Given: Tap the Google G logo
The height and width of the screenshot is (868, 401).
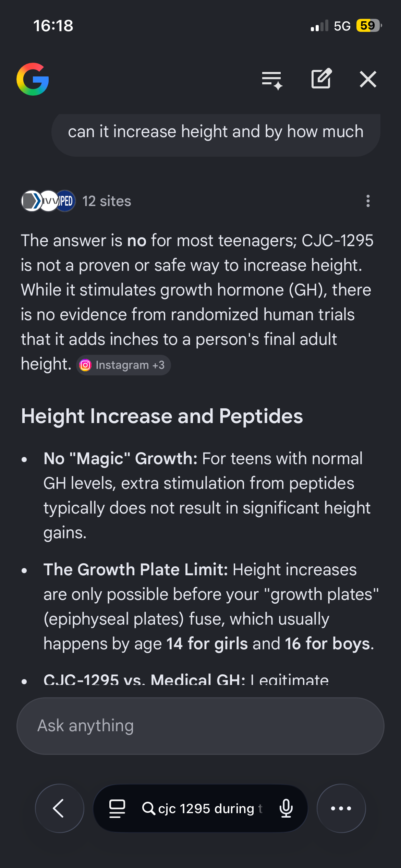Looking at the screenshot, I should (33, 79).
